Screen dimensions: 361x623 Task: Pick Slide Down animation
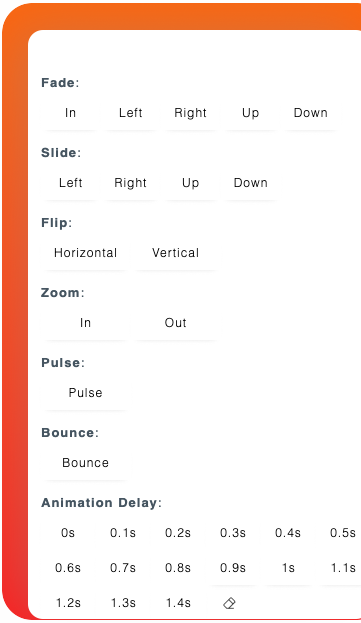251,183
